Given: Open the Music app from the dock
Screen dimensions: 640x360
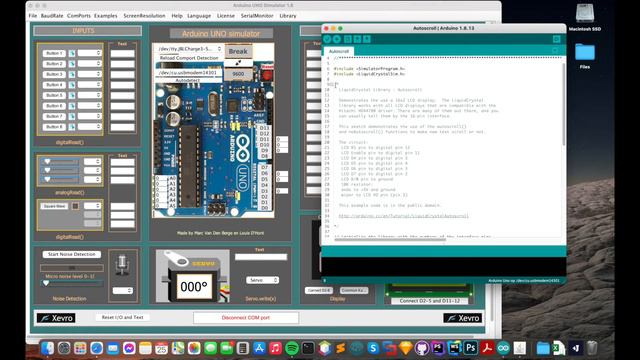Looking at the screenshot, I should [x=276, y=348].
